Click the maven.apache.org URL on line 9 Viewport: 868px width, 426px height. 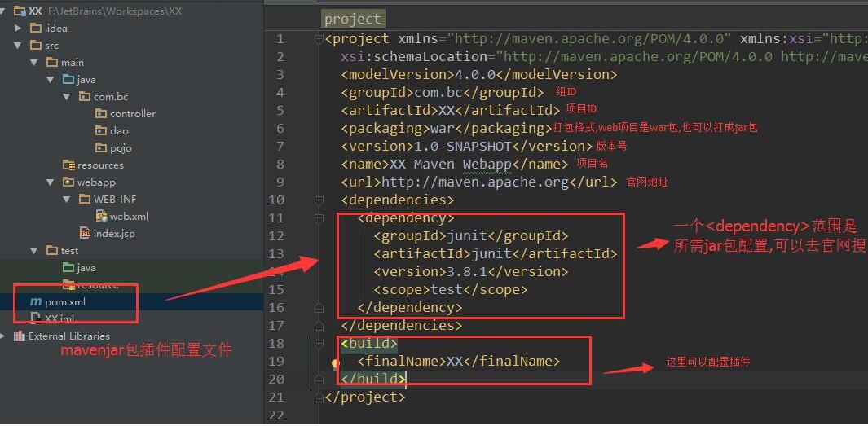point(474,182)
